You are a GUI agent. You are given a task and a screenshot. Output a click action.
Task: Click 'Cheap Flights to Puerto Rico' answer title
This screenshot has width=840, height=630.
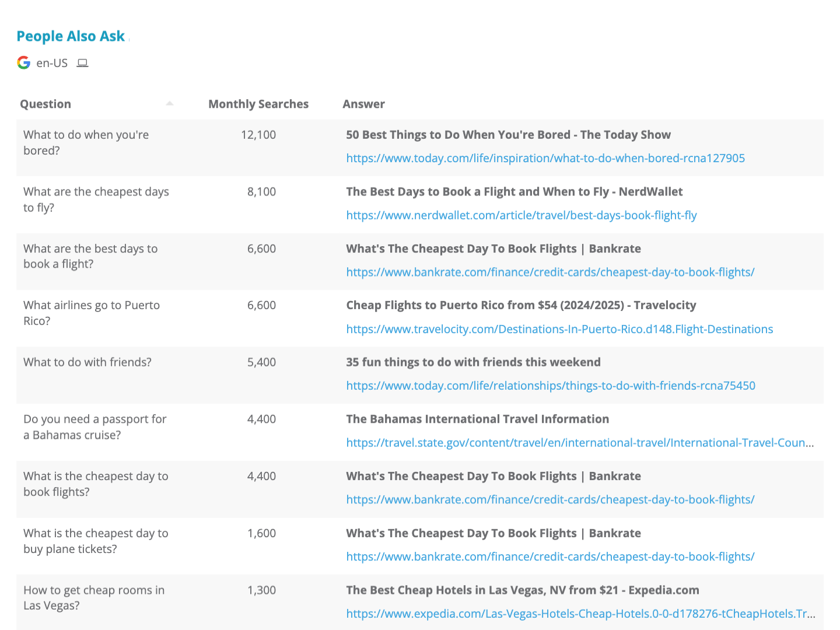point(521,305)
